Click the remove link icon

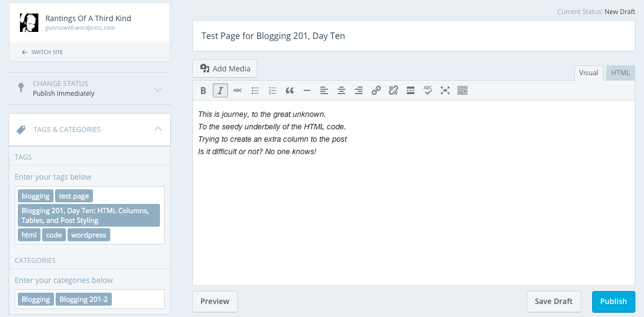coord(393,91)
